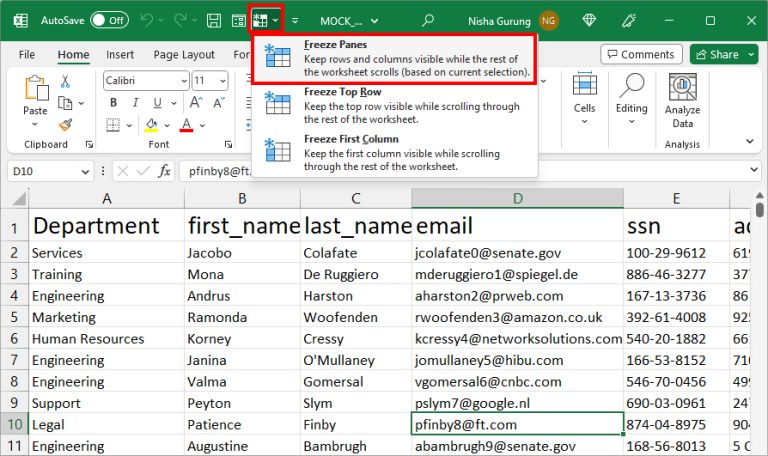Select cell with email jcolafate0@senate.gov
The image size is (768, 456).
[516, 253]
